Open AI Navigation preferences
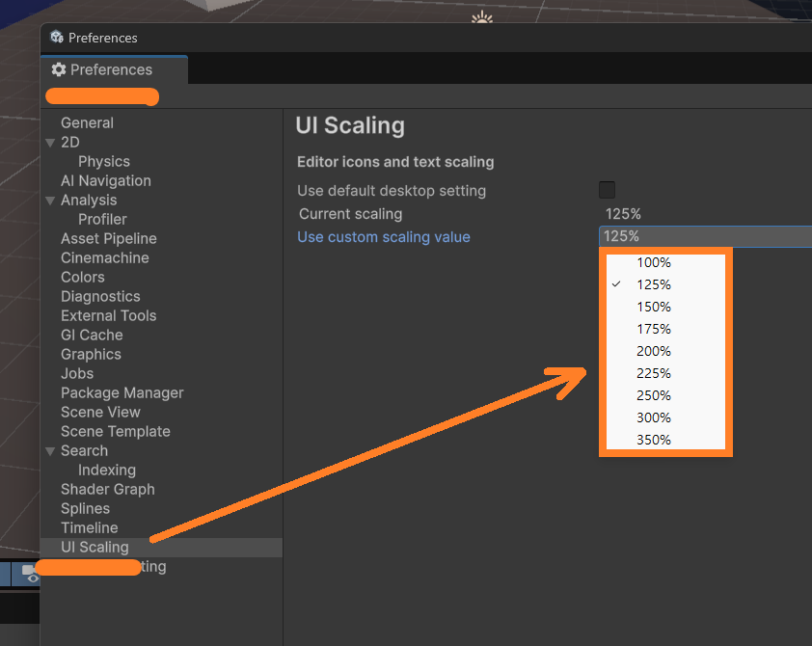 [x=106, y=180]
